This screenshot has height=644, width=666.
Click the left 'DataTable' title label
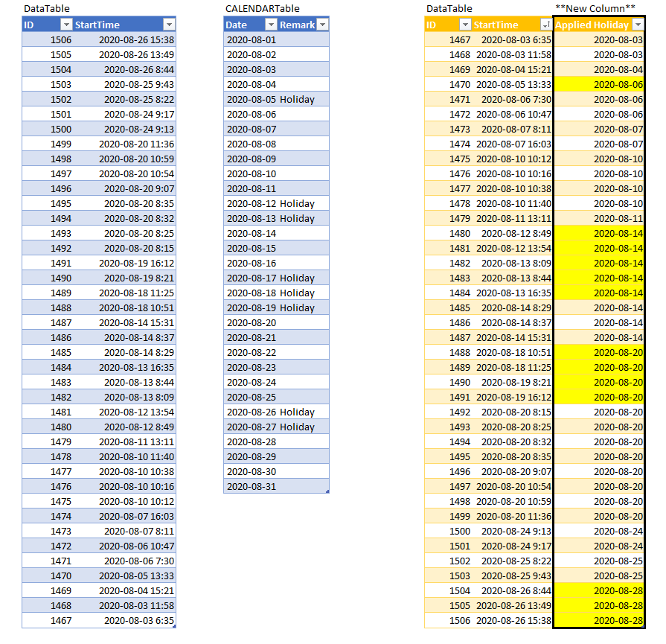(47, 8)
